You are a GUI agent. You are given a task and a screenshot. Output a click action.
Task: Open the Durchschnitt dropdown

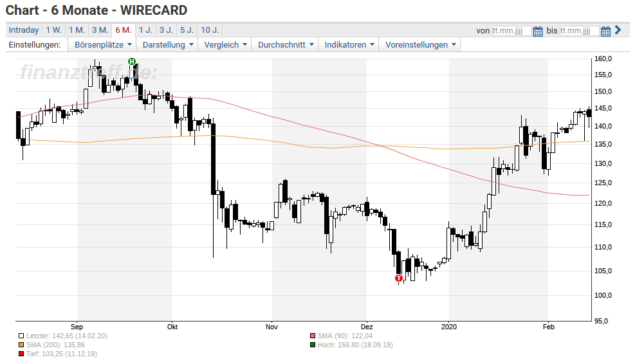tap(286, 44)
